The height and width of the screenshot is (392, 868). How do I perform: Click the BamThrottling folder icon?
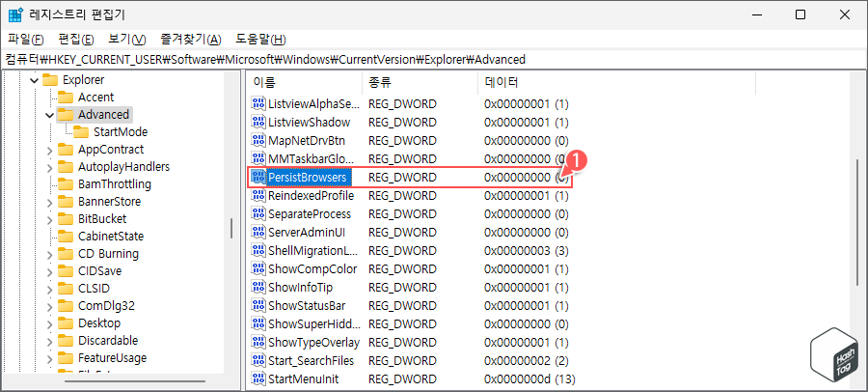(x=66, y=184)
